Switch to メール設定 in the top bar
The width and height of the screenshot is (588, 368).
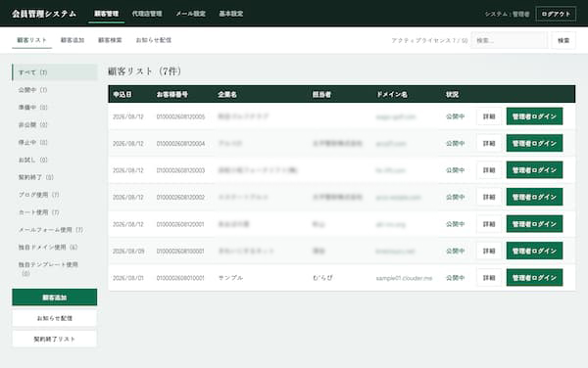[190, 14]
